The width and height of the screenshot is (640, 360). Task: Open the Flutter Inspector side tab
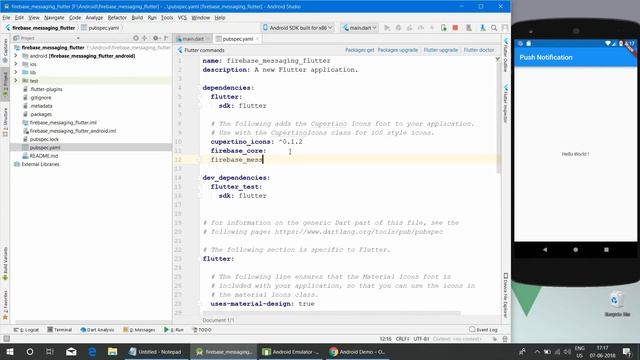[x=505, y=104]
